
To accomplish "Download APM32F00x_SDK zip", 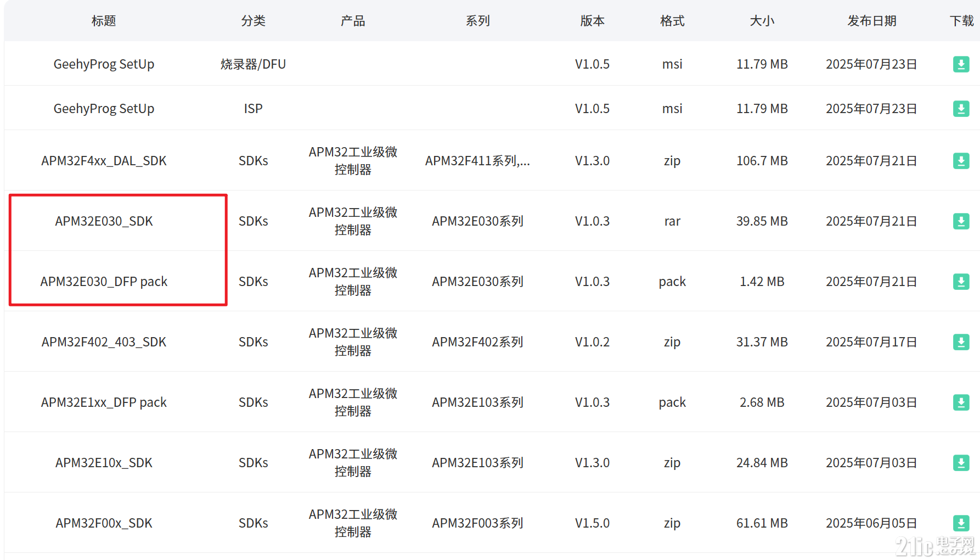I will [961, 523].
